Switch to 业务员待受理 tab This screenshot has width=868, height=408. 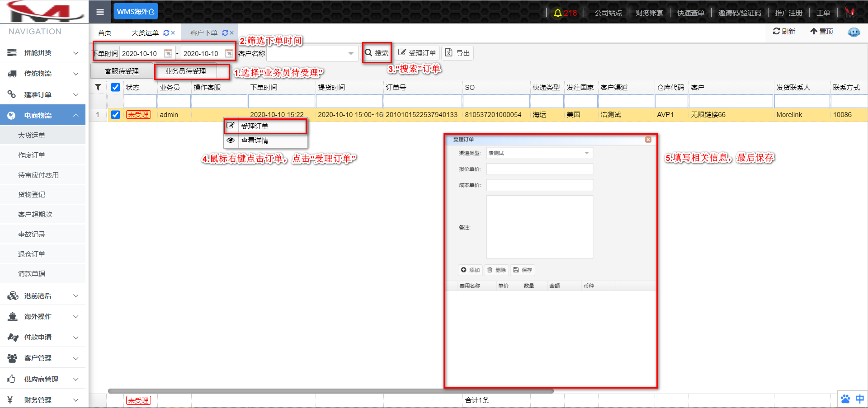(185, 71)
